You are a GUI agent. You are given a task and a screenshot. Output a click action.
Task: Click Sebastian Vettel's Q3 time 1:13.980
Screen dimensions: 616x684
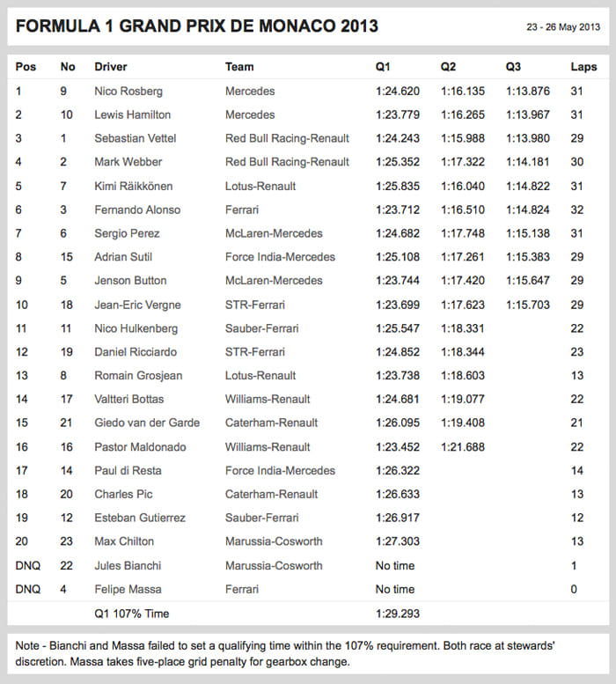click(x=528, y=138)
